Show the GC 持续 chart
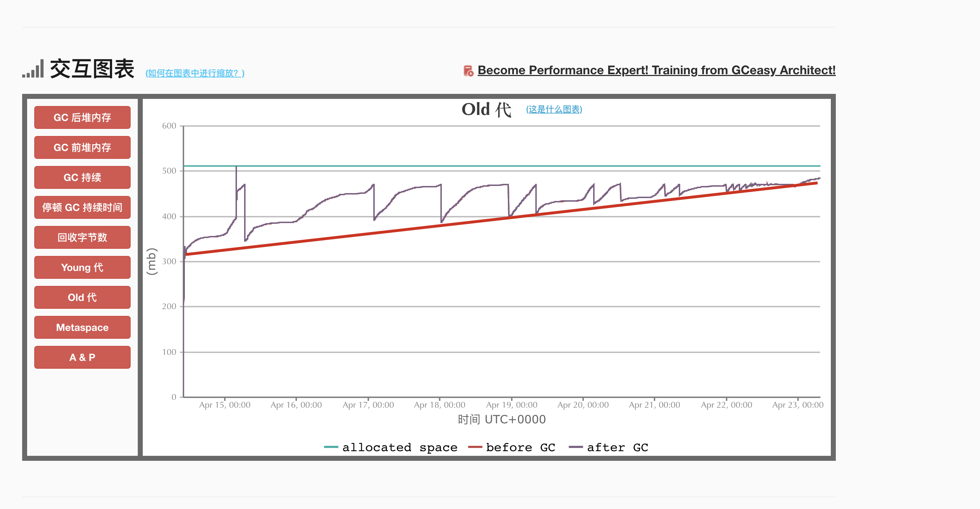 pos(82,178)
